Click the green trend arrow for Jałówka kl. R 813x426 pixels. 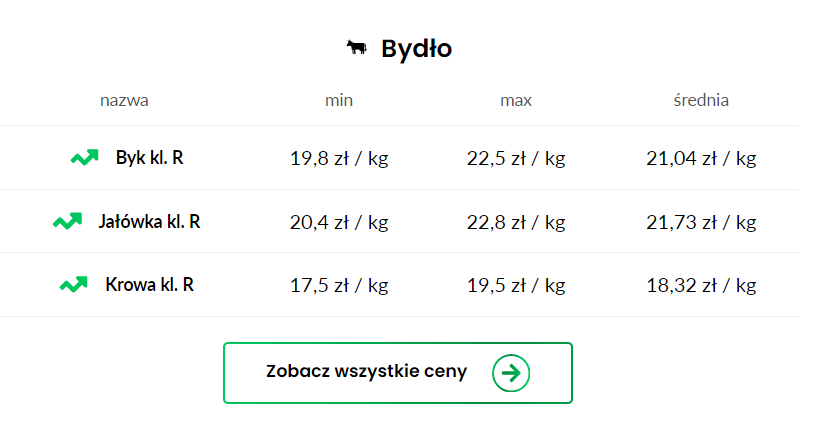[67, 221]
